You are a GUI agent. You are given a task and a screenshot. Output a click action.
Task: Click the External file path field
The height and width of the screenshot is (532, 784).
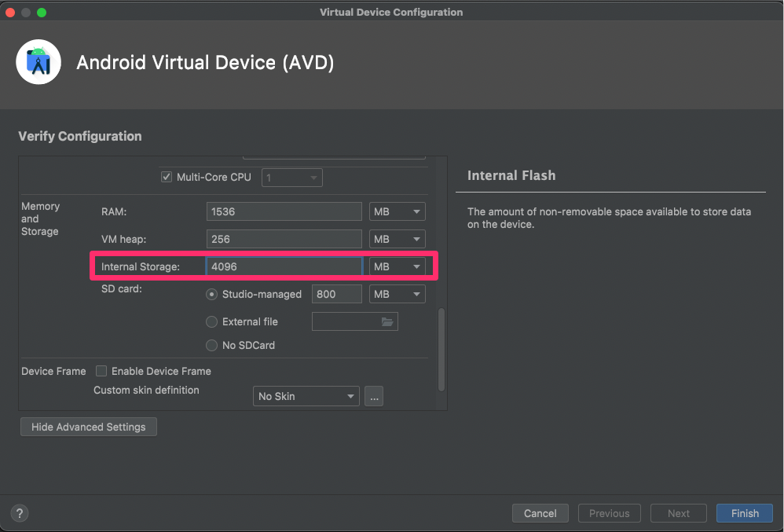coord(354,321)
